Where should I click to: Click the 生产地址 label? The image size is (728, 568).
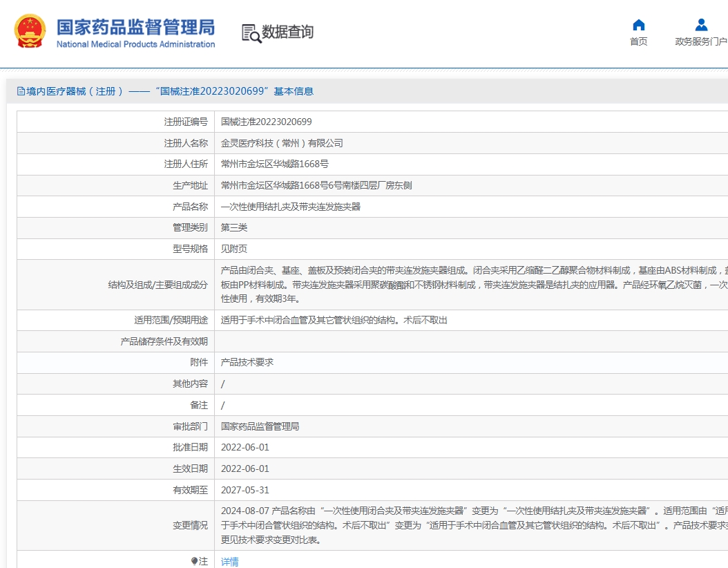(x=191, y=185)
